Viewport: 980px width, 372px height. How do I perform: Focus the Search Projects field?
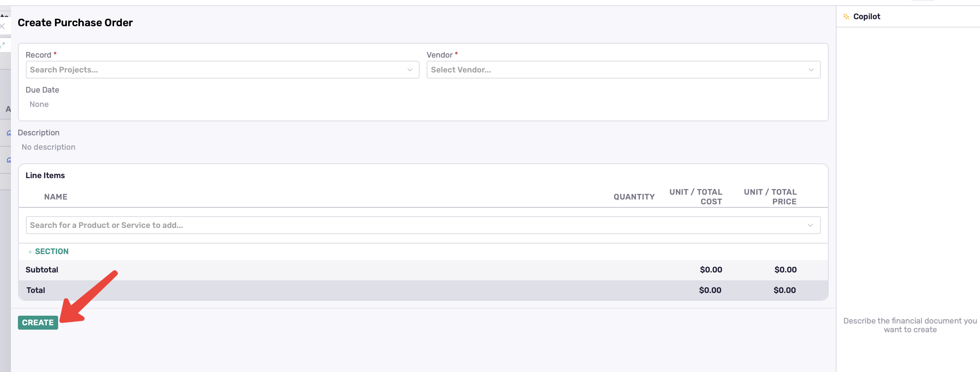click(x=214, y=70)
